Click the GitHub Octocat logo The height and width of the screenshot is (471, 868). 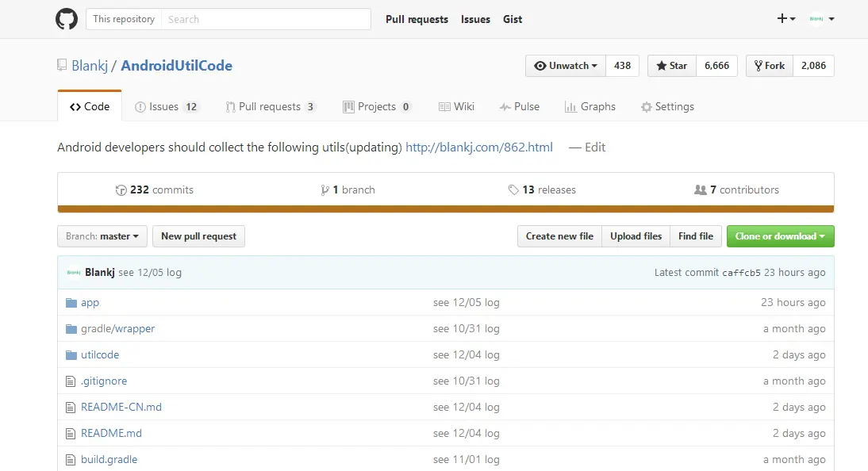point(67,19)
